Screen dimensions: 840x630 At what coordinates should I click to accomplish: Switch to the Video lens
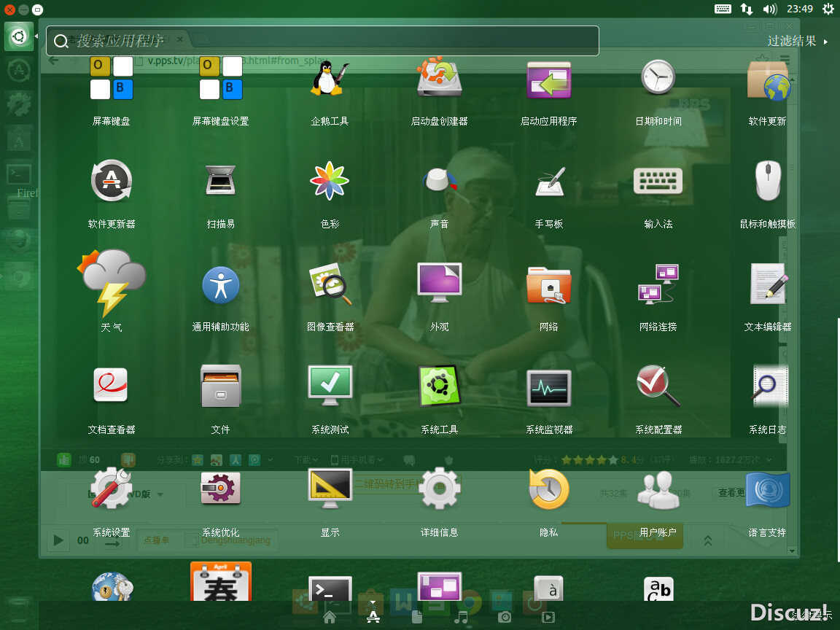[548, 618]
